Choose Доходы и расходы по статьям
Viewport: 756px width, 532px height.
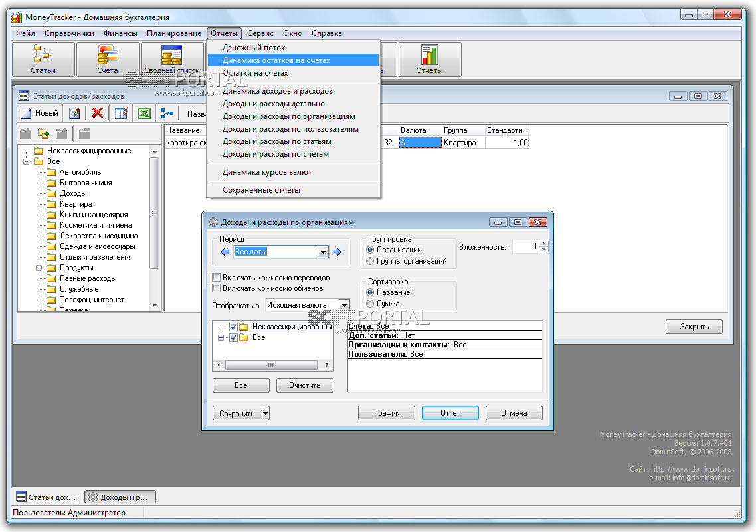(x=293, y=141)
